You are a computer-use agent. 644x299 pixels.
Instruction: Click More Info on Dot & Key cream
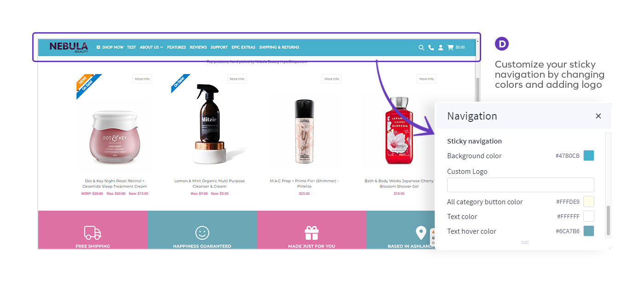(x=142, y=79)
